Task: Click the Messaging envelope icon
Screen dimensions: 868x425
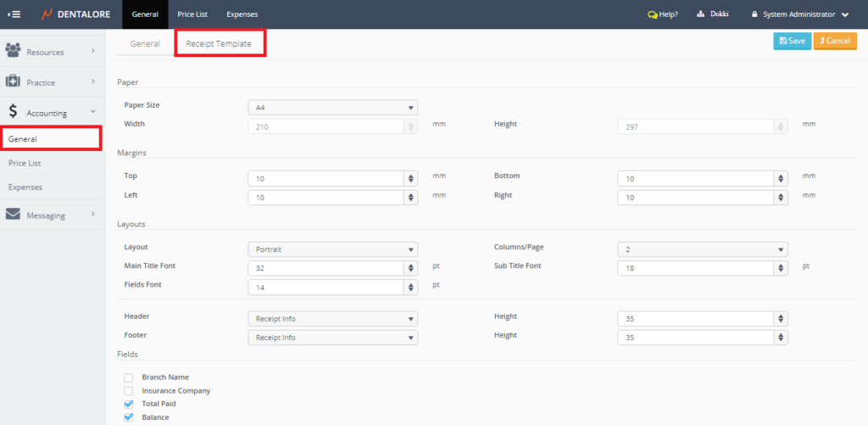Action: pyautogui.click(x=13, y=215)
